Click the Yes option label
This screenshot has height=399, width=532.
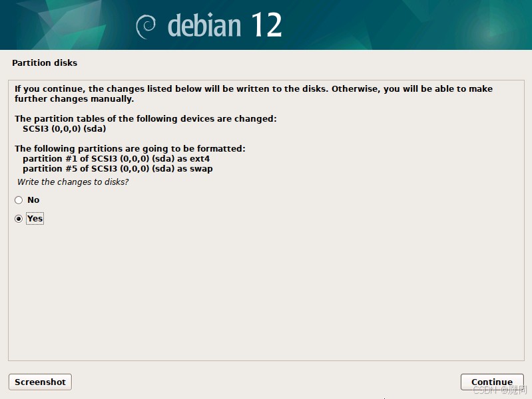click(x=35, y=218)
